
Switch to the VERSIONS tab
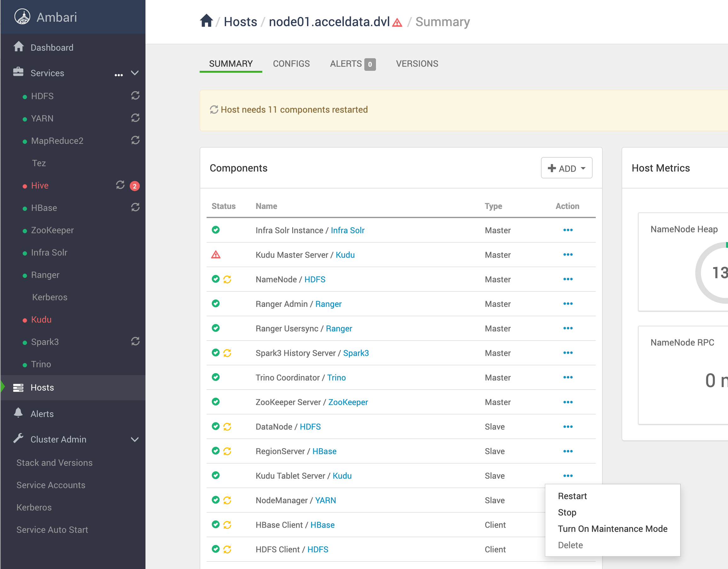[x=417, y=64]
